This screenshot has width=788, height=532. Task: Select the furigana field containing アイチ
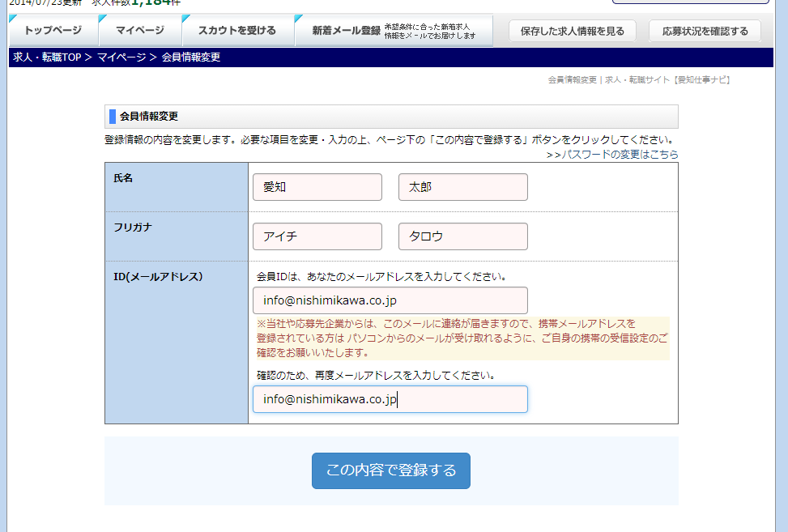pos(317,236)
